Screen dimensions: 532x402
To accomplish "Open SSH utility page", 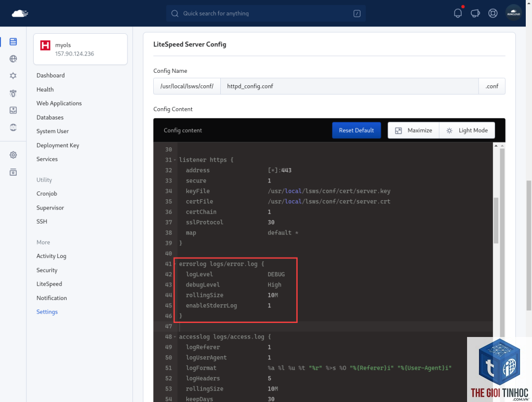I will [42, 222].
